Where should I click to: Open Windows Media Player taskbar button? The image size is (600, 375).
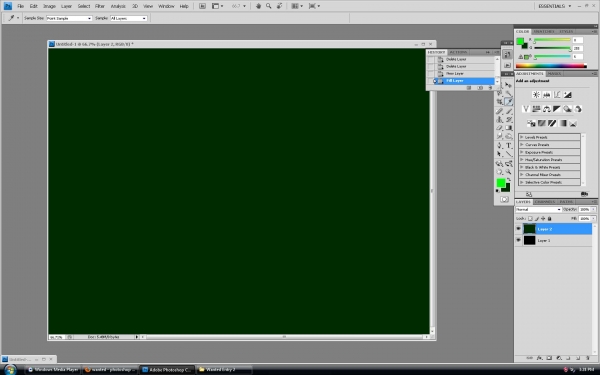coord(53,370)
